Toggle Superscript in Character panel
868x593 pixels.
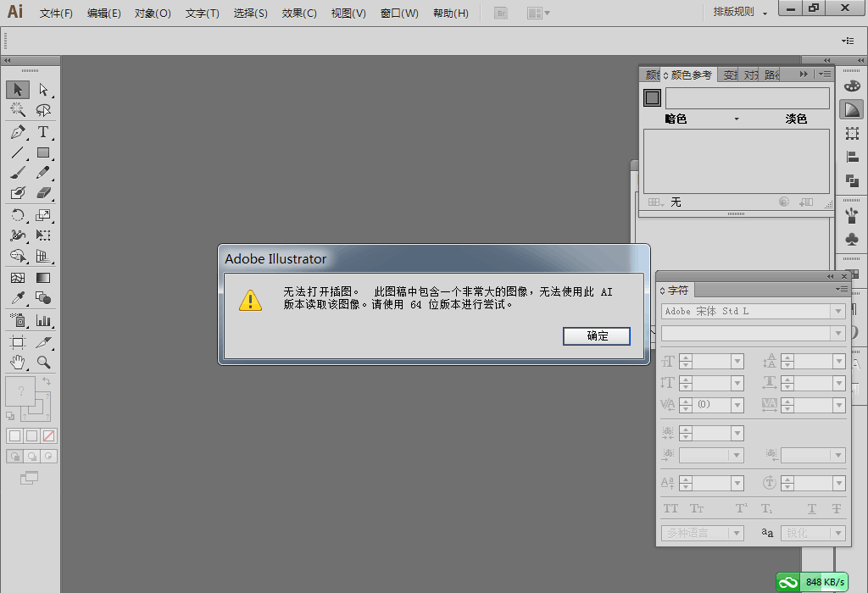pos(741,508)
